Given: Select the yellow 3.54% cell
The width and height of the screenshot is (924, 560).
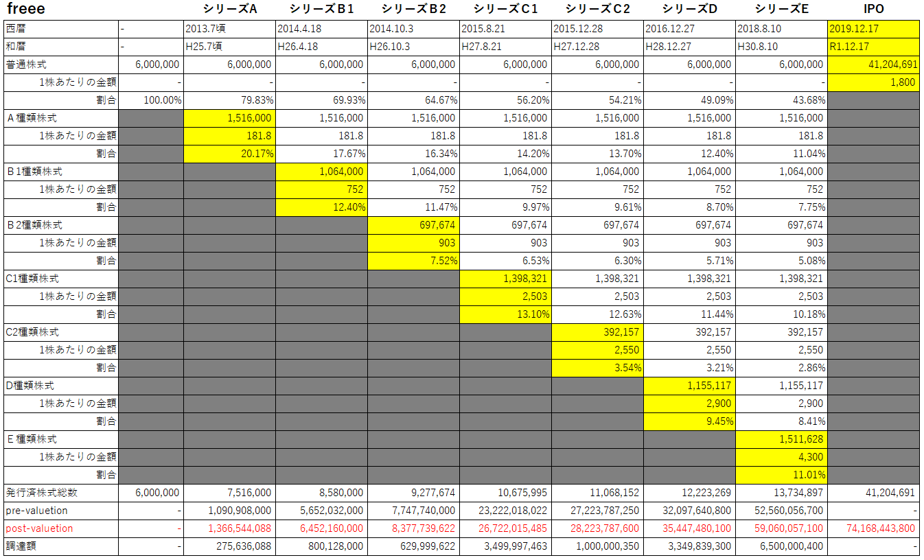Looking at the screenshot, I should [597, 369].
